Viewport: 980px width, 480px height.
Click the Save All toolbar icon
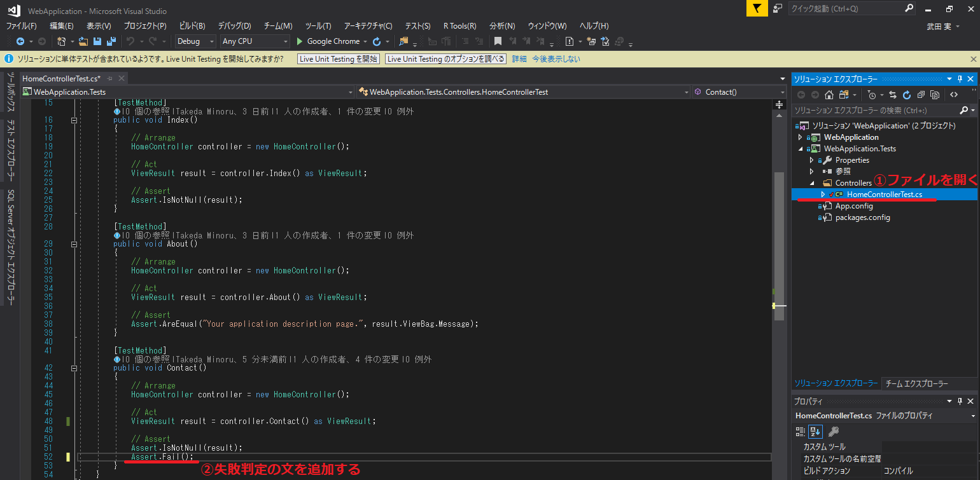click(x=111, y=41)
